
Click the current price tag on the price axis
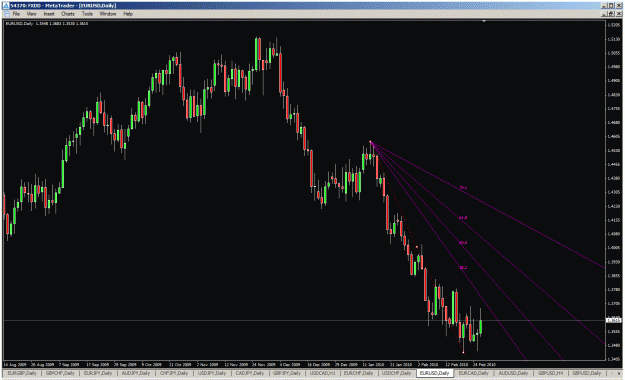pyautogui.click(x=613, y=320)
